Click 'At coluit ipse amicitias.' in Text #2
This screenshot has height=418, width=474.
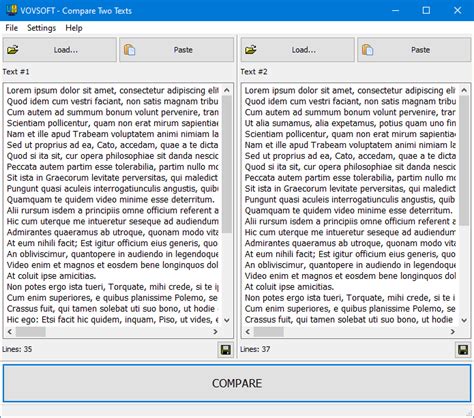pos(289,287)
